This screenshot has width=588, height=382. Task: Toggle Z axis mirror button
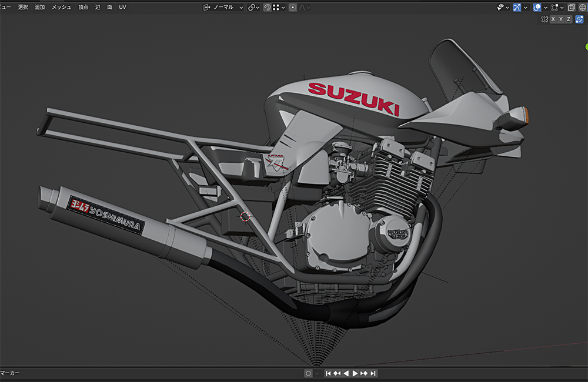click(x=569, y=19)
